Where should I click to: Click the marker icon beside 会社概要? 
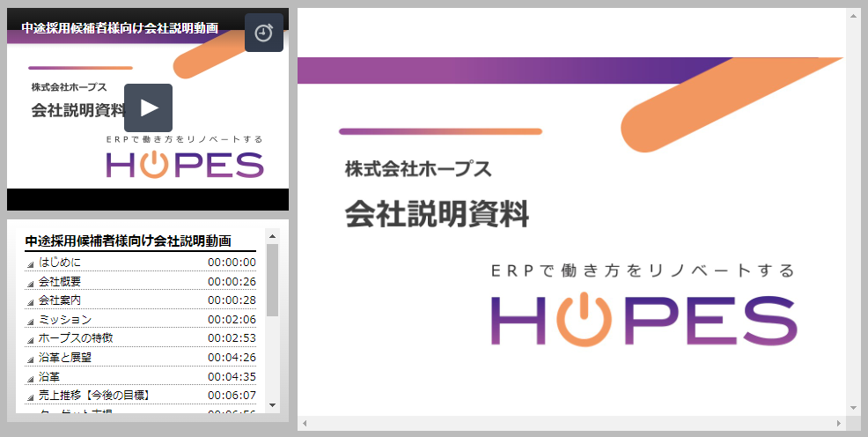point(31,284)
